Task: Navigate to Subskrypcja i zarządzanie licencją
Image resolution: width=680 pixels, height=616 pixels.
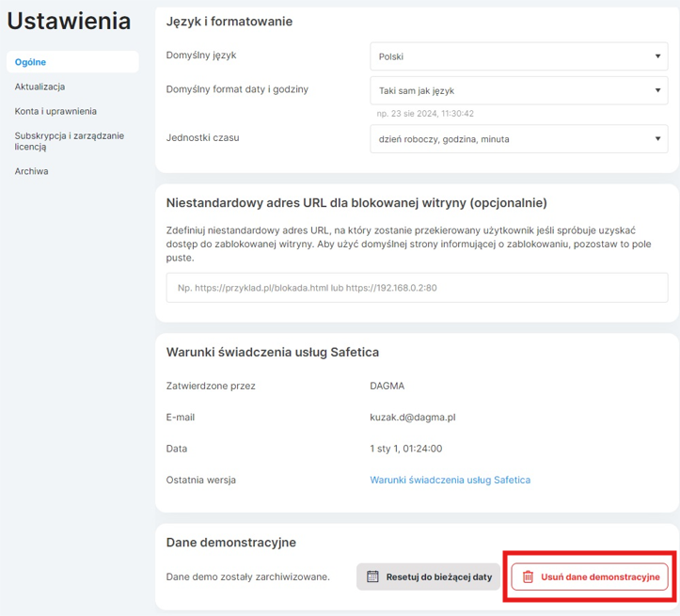Action: (69, 141)
